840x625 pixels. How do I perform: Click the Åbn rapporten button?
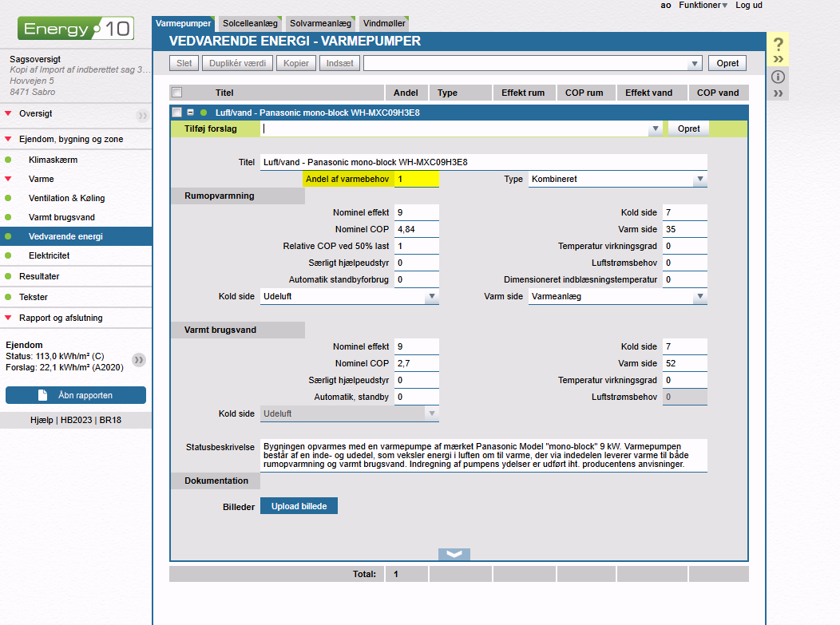tap(76, 395)
